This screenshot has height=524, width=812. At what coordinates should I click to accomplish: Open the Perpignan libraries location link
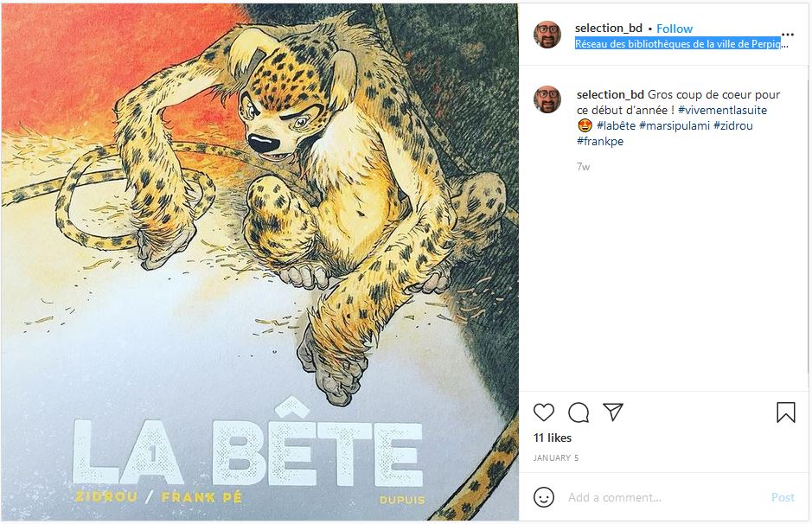click(681, 43)
